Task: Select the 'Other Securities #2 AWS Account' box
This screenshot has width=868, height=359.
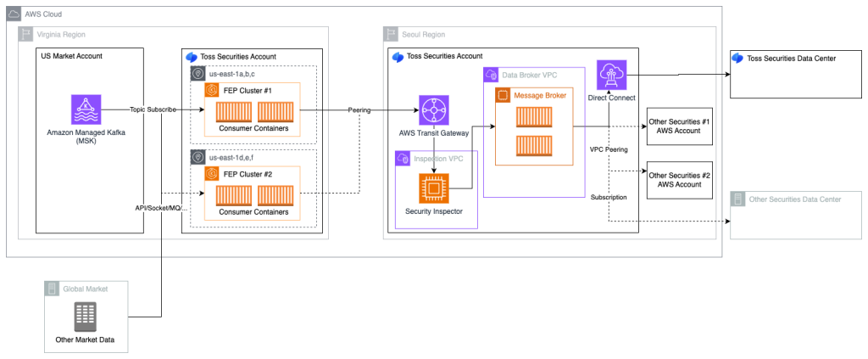Action: 679,180
